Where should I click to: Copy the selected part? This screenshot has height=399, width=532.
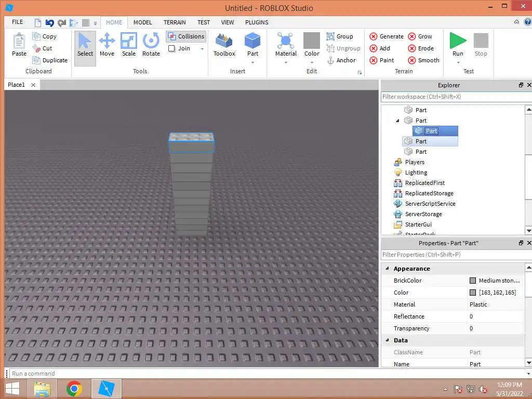click(45, 36)
